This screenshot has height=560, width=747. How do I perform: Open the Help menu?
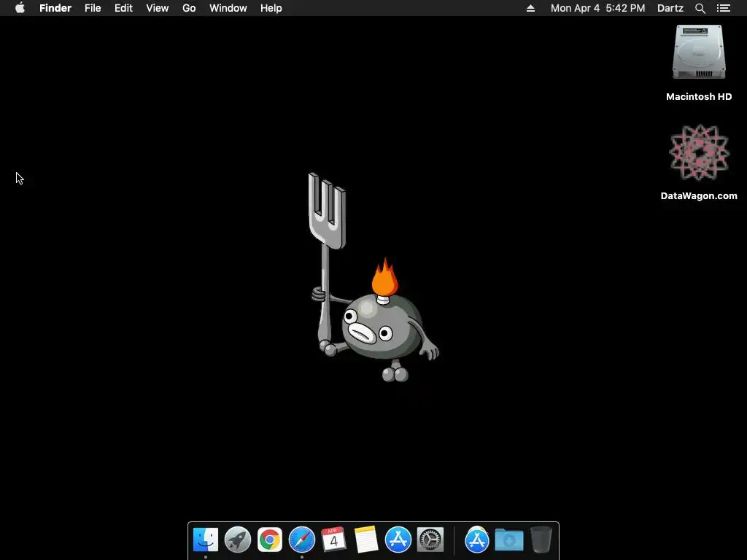pyautogui.click(x=271, y=8)
